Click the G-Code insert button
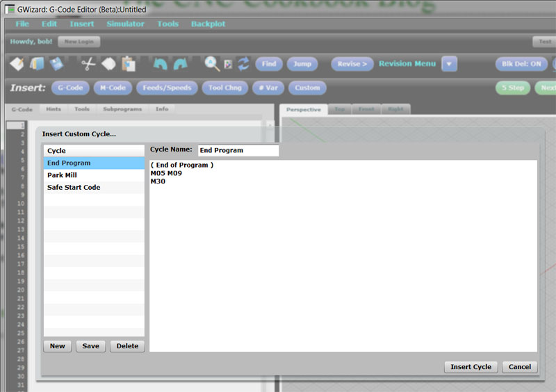Image resolution: width=556 pixels, height=392 pixels. [x=70, y=88]
